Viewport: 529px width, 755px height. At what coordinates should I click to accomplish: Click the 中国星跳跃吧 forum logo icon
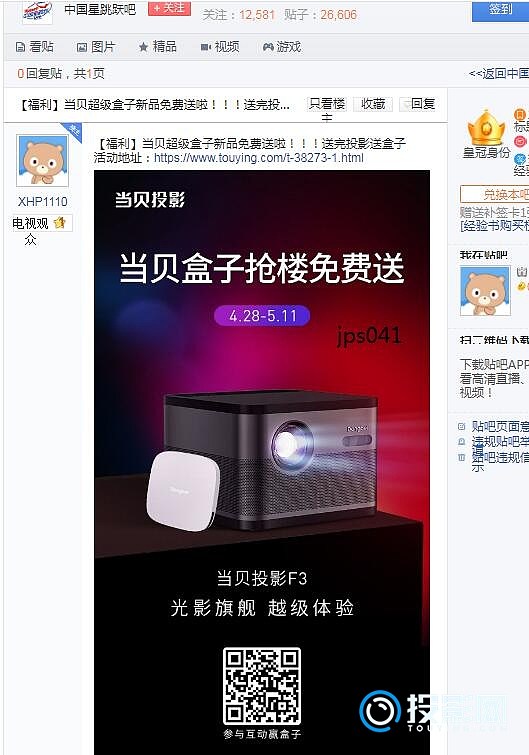(38, 11)
